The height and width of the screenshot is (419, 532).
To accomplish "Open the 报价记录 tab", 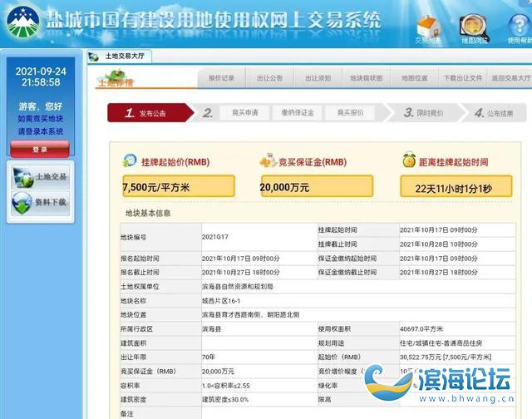I will click(x=221, y=78).
